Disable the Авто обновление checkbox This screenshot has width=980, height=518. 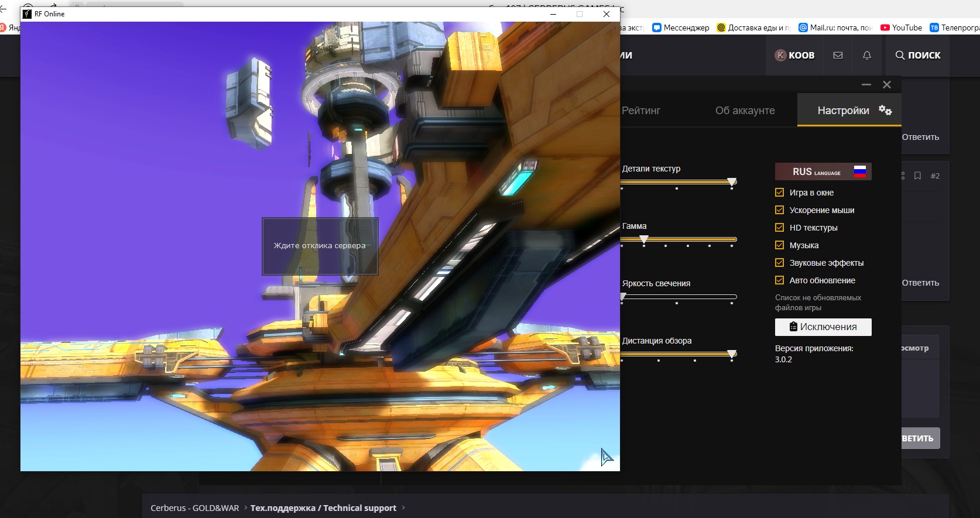(780, 280)
